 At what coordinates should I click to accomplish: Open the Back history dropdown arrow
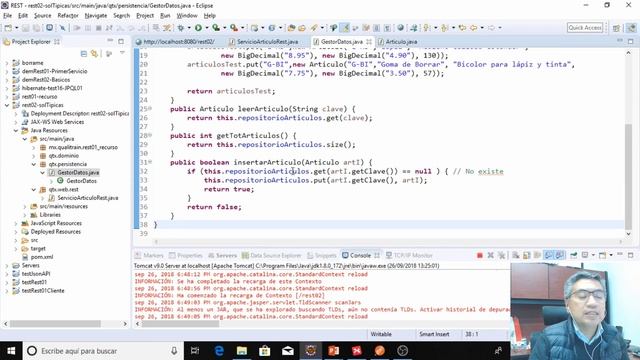click(x=482, y=28)
